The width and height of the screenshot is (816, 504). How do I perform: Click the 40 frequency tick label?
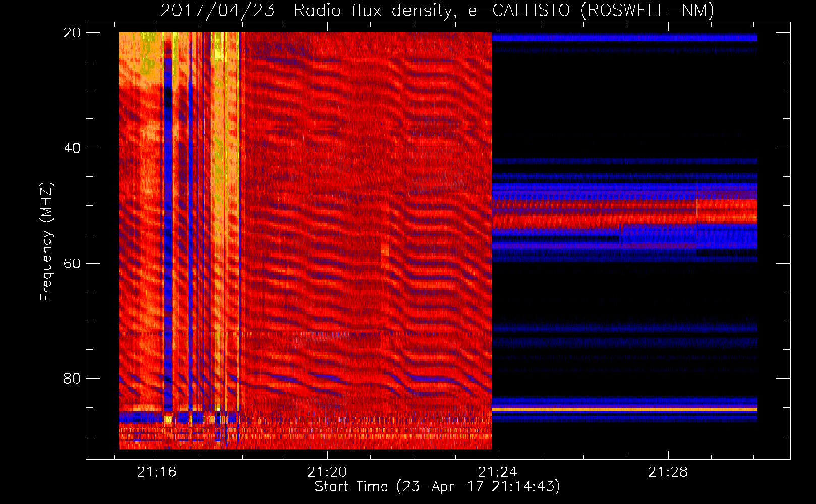(x=72, y=148)
